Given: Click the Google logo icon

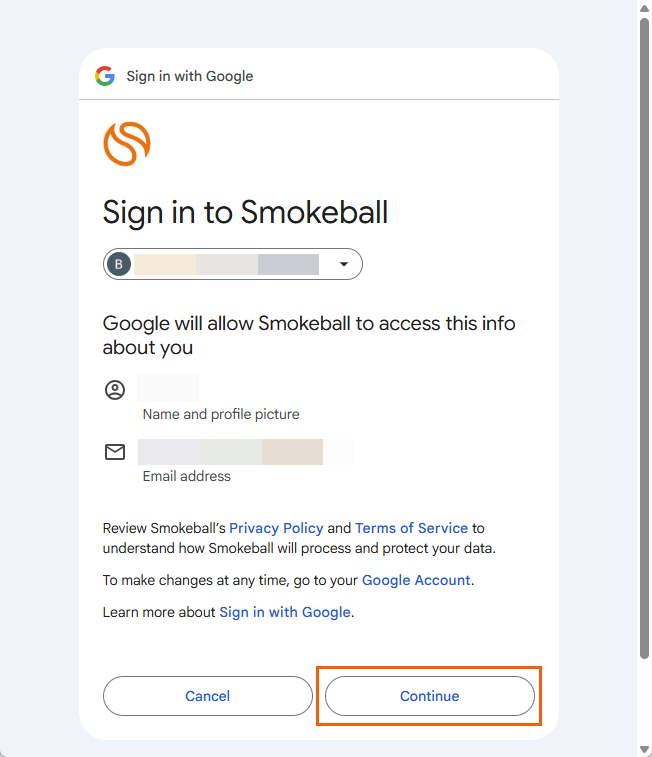Looking at the screenshot, I should point(105,76).
